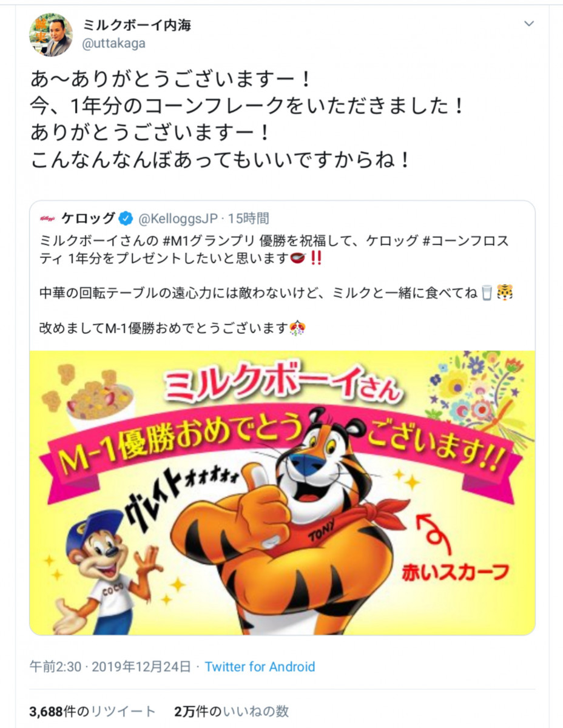View the 2万件のいいねの数 list
Image resolution: width=563 pixels, height=728 pixels.
[231, 711]
